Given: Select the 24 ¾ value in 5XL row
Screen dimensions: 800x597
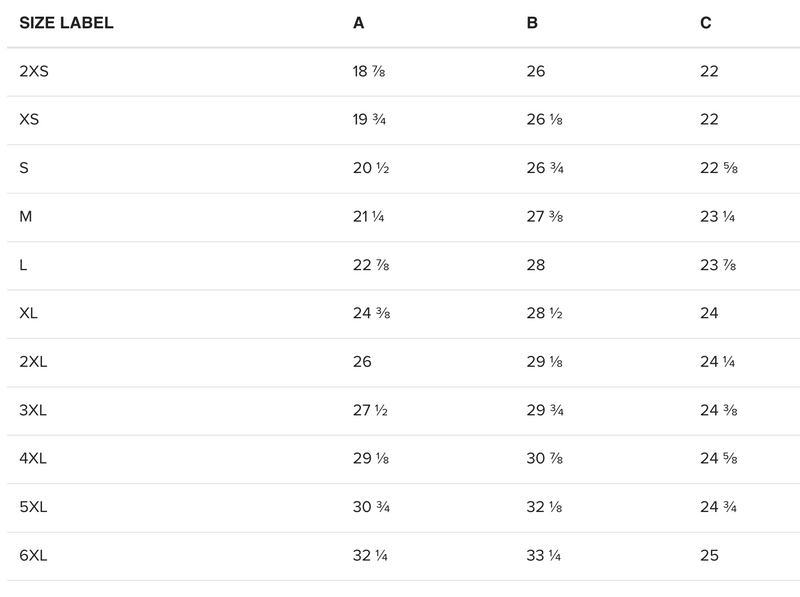Looking at the screenshot, I should pyautogui.click(x=719, y=508).
